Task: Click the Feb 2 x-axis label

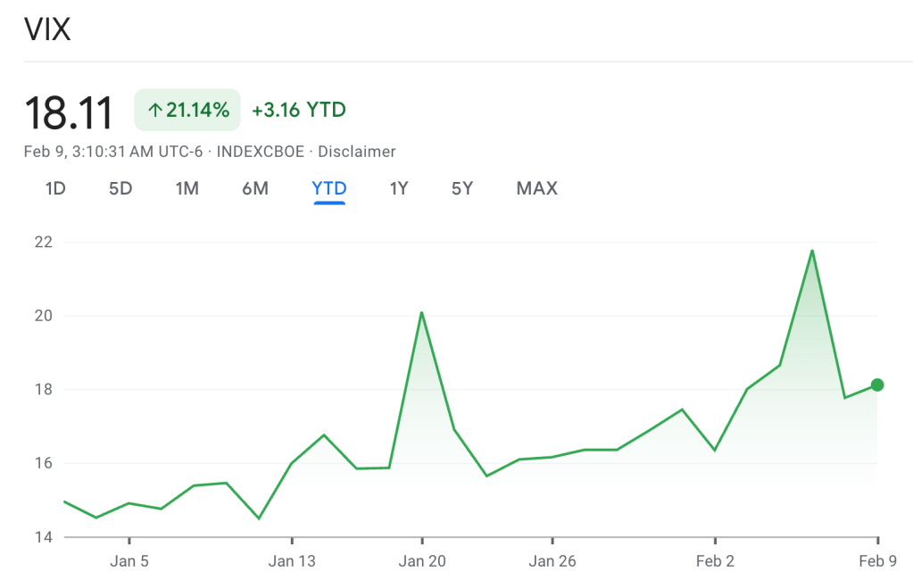Action: point(715,561)
